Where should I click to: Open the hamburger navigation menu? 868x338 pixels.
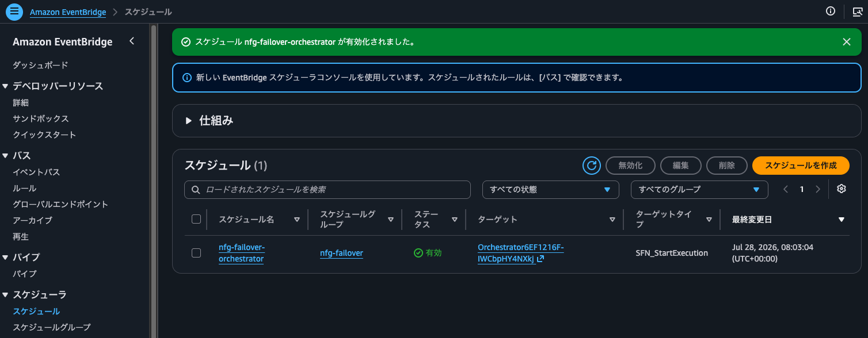(14, 11)
